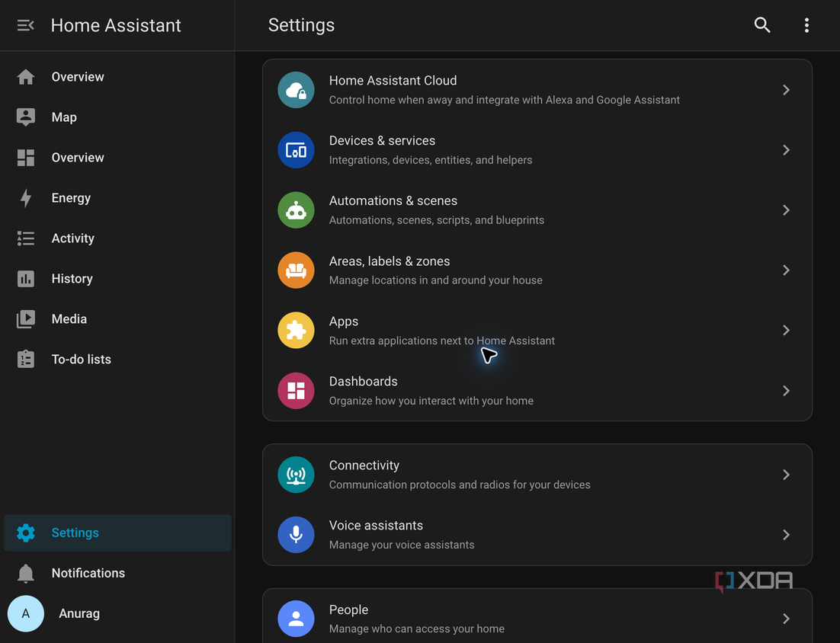The height and width of the screenshot is (643, 840).
Task: Click the Activity list icon
Action: [x=26, y=238]
